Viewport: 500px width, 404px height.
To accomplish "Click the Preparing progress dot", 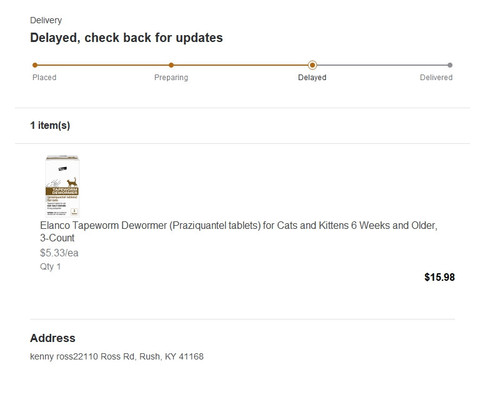I will pos(171,65).
